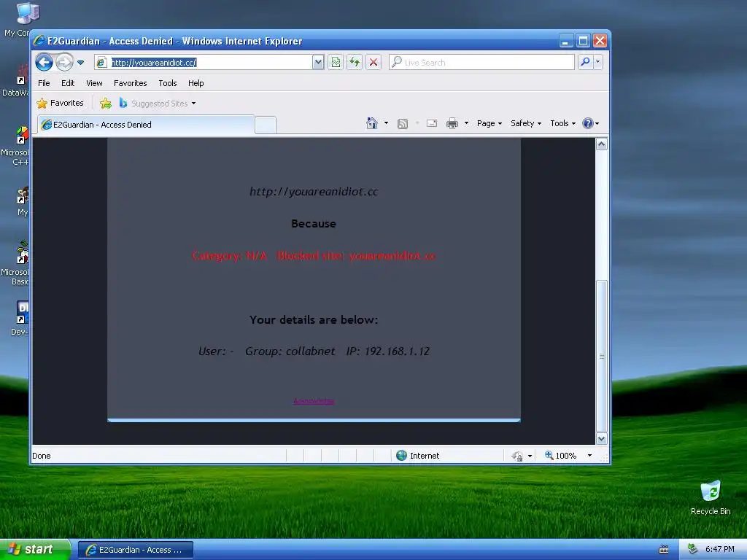Image resolution: width=747 pixels, height=560 pixels.
Task: Click the Internet zone globe icon
Action: tap(402, 456)
